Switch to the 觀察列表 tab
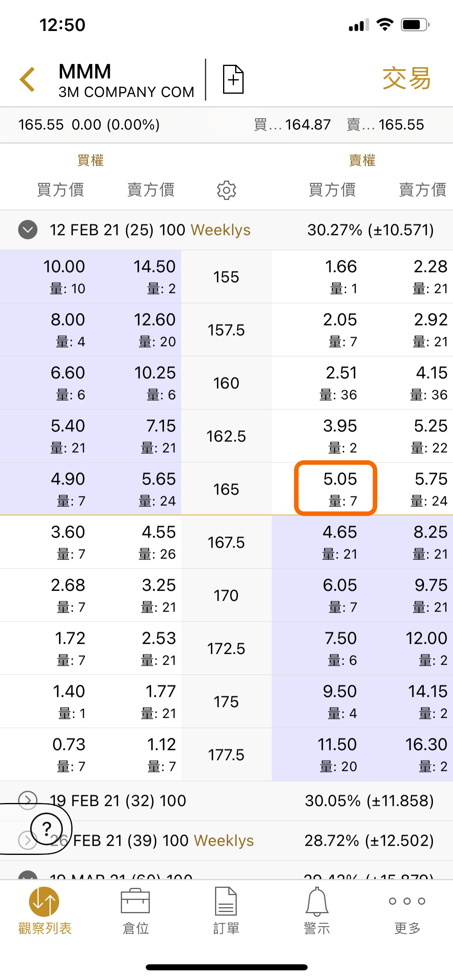Image resolution: width=453 pixels, height=980 pixels. (x=45, y=911)
